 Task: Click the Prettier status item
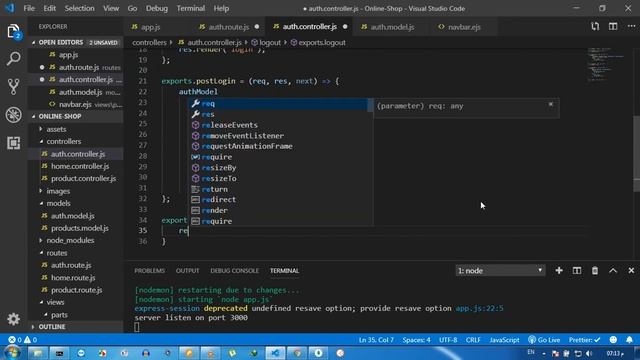[x=584, y=340]
